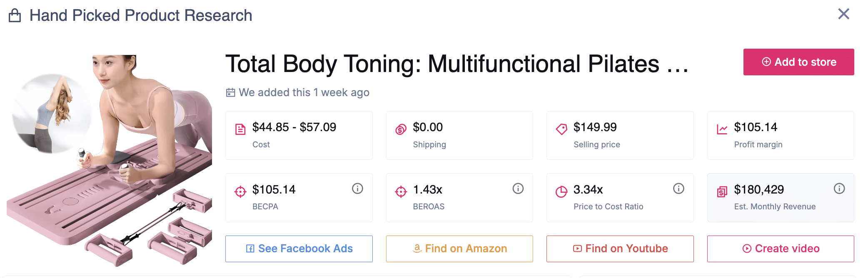
Task: Click the BEROAS info icon
Action: click(518, 189)
